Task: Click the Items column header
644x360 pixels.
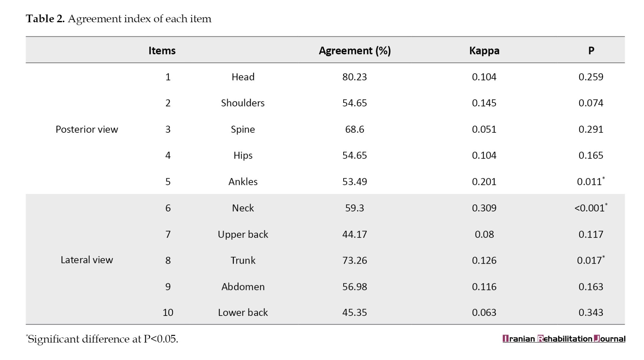Action: 162,51
